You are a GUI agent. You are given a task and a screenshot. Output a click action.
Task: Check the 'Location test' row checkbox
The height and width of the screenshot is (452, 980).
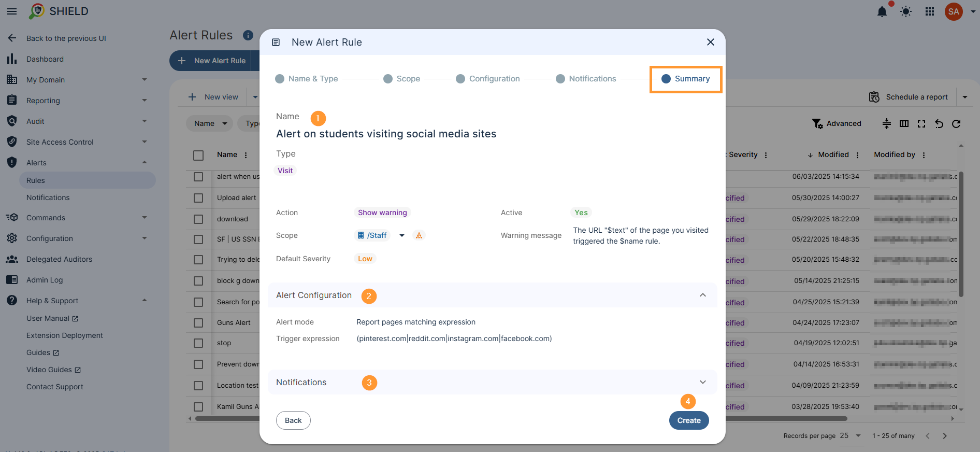(198, 386)
